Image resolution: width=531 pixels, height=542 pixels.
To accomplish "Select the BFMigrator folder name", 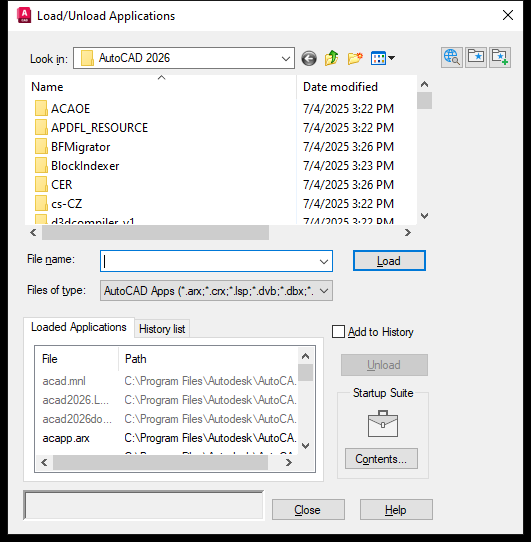I will click(81, 147).
